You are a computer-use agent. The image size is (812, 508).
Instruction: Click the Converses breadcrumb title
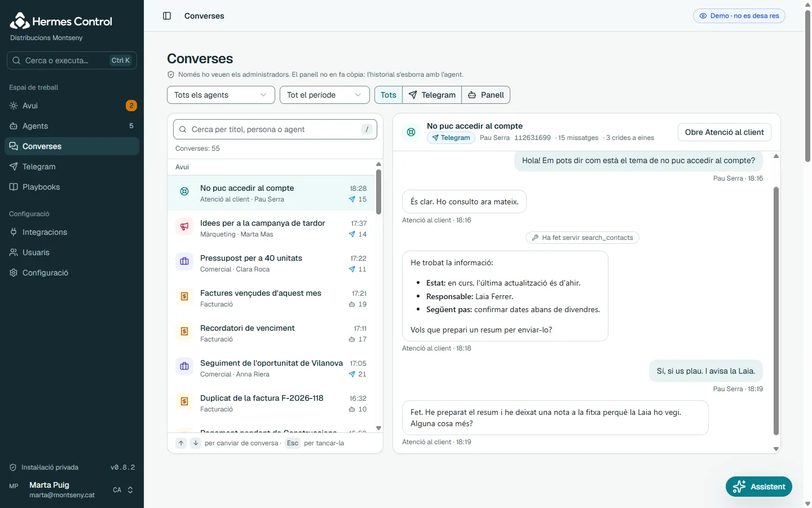click(x=204, y=16)
